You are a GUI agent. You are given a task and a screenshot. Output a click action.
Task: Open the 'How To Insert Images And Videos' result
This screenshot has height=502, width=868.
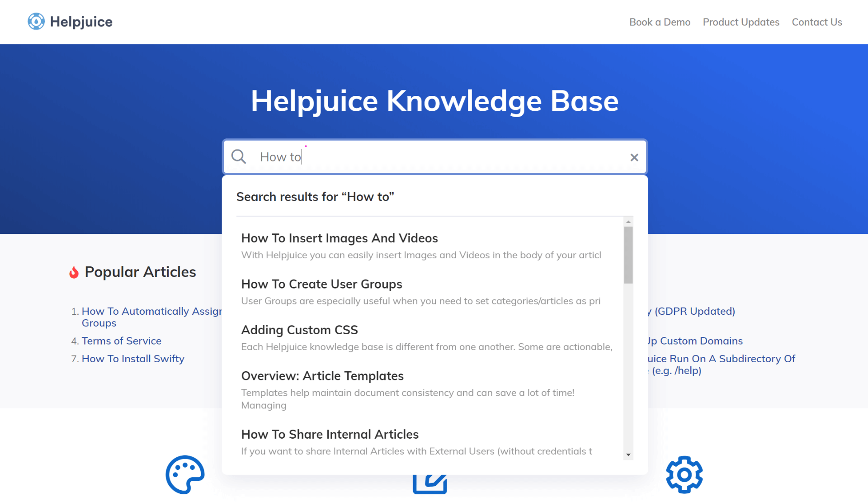(x=339, y=237)
